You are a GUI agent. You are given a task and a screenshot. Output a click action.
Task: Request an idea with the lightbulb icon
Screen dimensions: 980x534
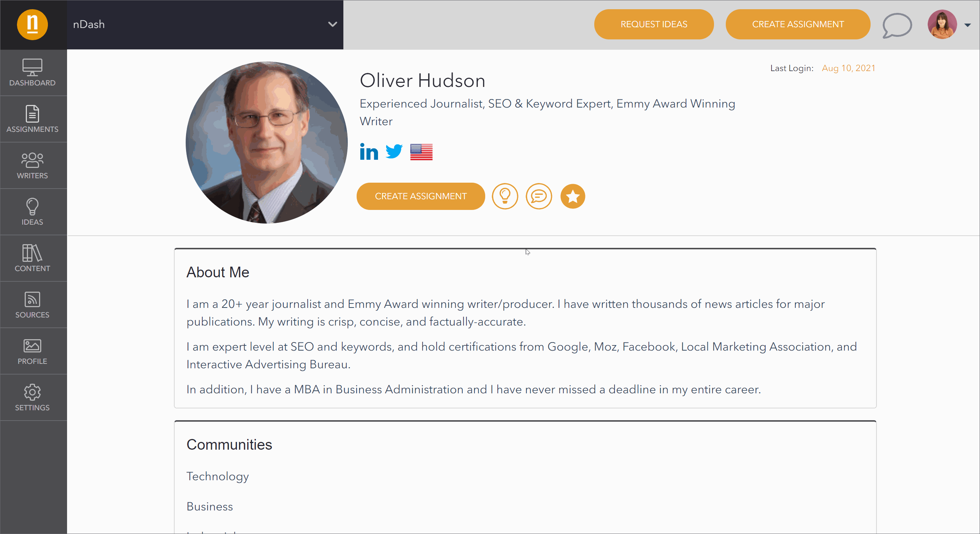[x=505, y=196]
